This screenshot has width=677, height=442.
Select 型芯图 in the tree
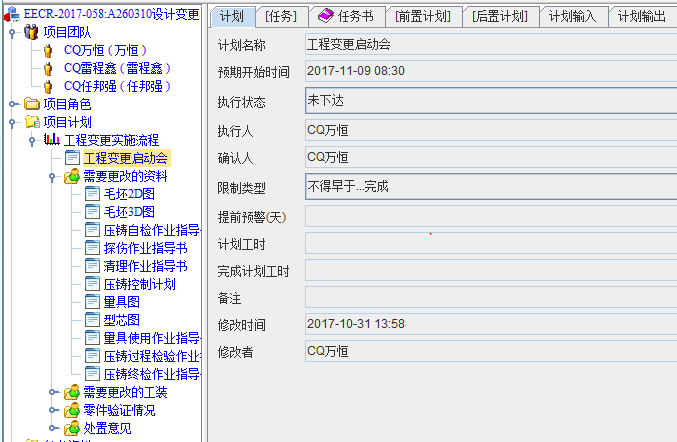pyautogui.click(x=122, y=320)
